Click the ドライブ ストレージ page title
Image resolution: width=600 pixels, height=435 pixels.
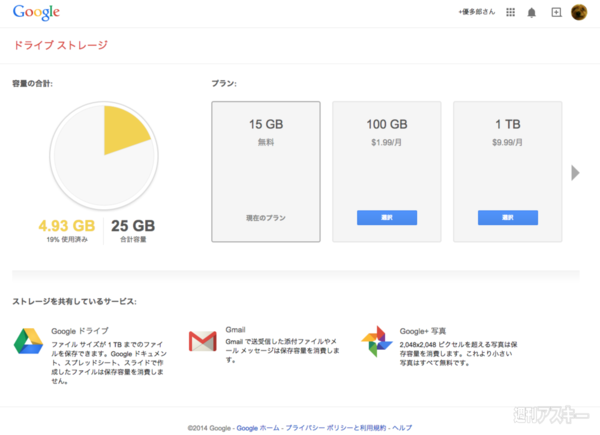[61, 45]
